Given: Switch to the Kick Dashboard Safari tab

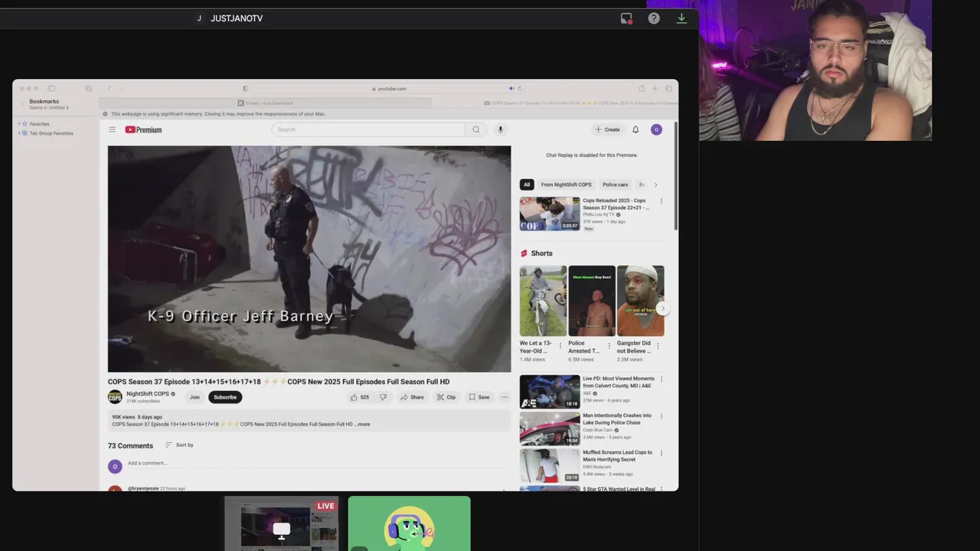Looking at the screenshot, I should click(x=265, y=103).
